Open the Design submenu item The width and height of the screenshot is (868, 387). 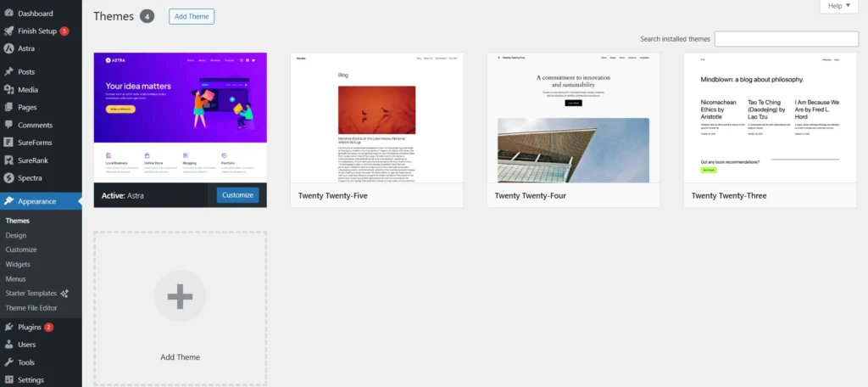pos(16,235)
